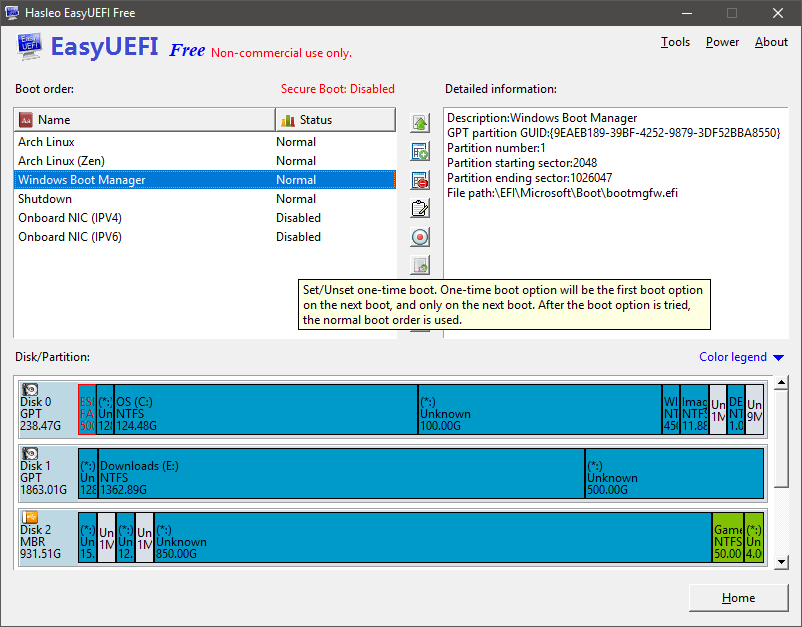Click the EasyUEFI logo icon in header

[x=29, y=48]
